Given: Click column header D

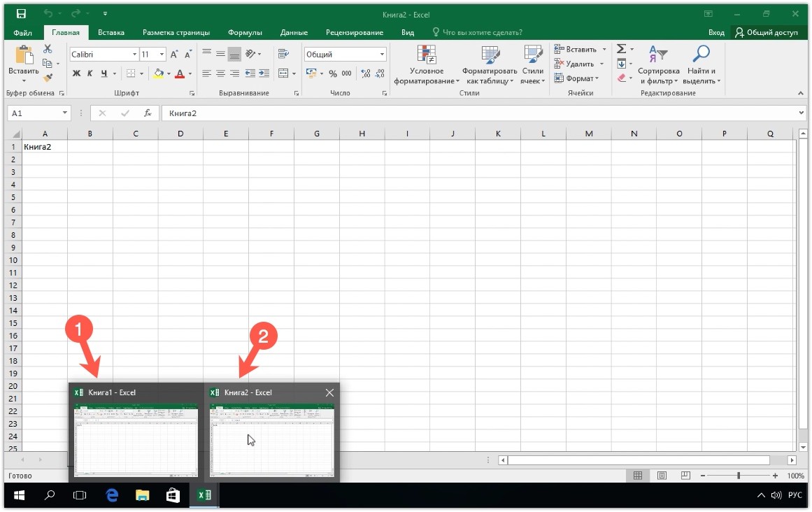Looking at the screenshot, I should point(180,134).
